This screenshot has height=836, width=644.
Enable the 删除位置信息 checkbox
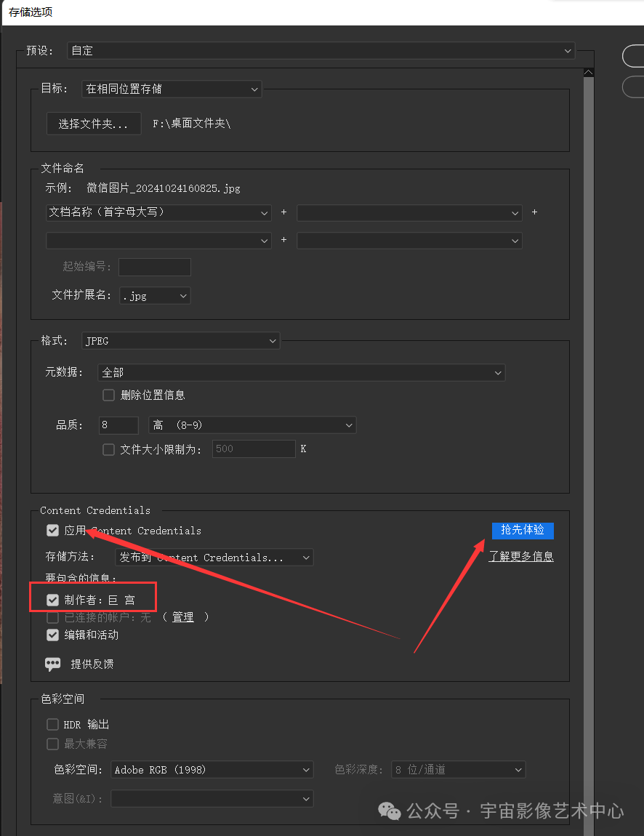point(108,395)
